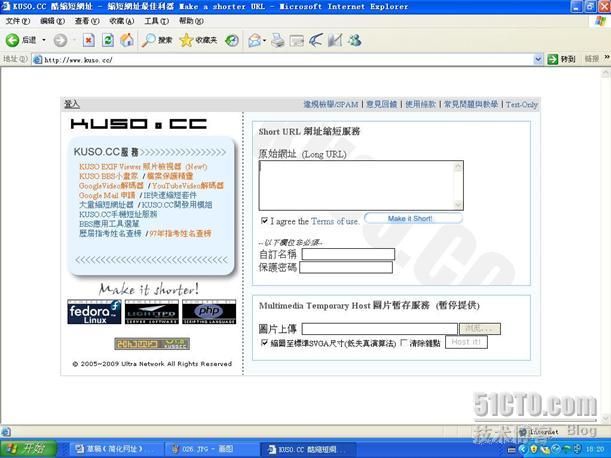Image resolution: width=611 pixels, height=458 pixels.
Task: Click the Edit page icon beside Print
Action: click(x=297, y=41)
